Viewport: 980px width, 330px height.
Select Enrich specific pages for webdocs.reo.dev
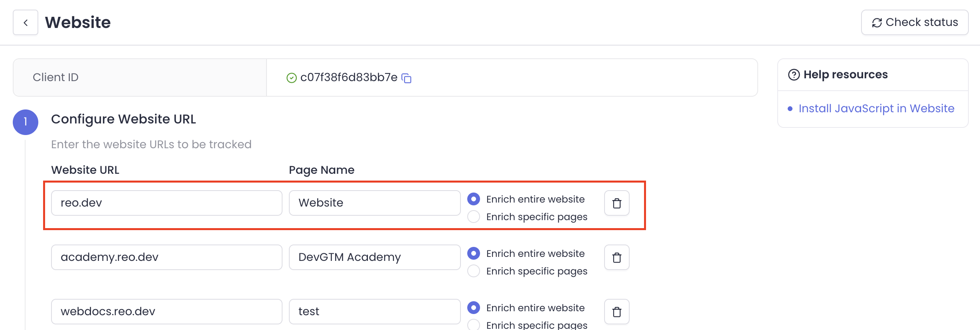tap(474, 325)
